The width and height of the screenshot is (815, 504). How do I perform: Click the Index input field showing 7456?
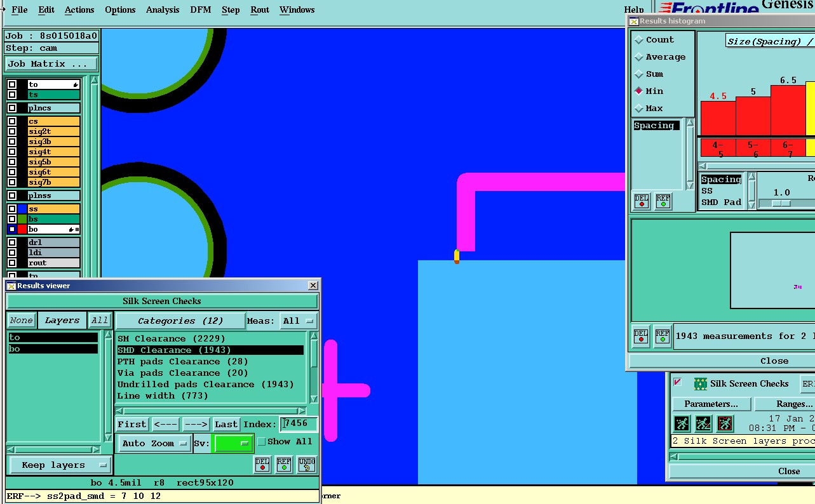click(x=298, y=423)
